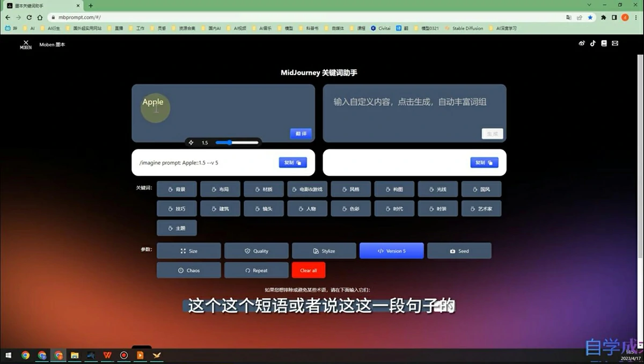This screenshot has width=644, height=364.
Task: Open the 人物 keyword category
Action: [x=307, y=208]
